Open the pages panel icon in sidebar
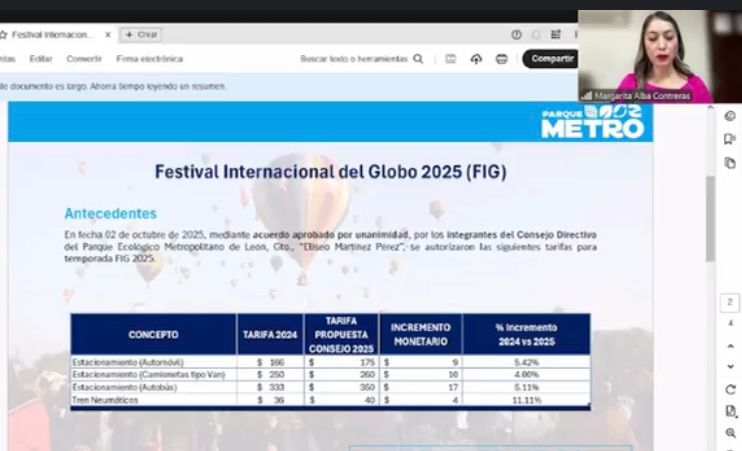742x451 pixels. click(x=730, y=163)
